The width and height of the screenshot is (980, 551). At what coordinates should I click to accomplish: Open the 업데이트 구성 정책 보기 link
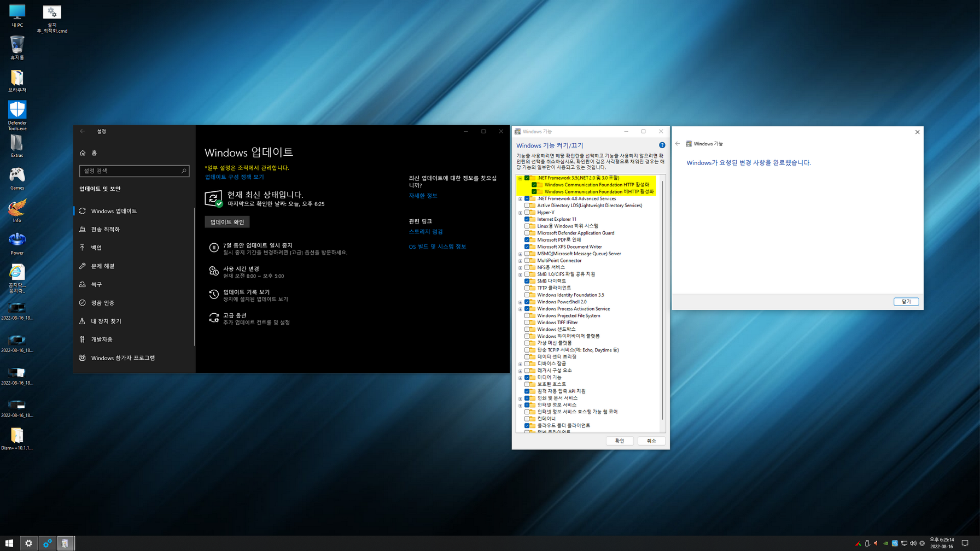tap(235, 177)
